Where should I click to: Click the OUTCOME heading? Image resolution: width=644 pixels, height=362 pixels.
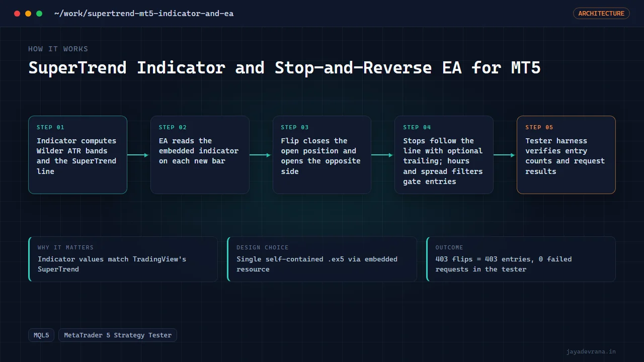click(x=449, y=247)
